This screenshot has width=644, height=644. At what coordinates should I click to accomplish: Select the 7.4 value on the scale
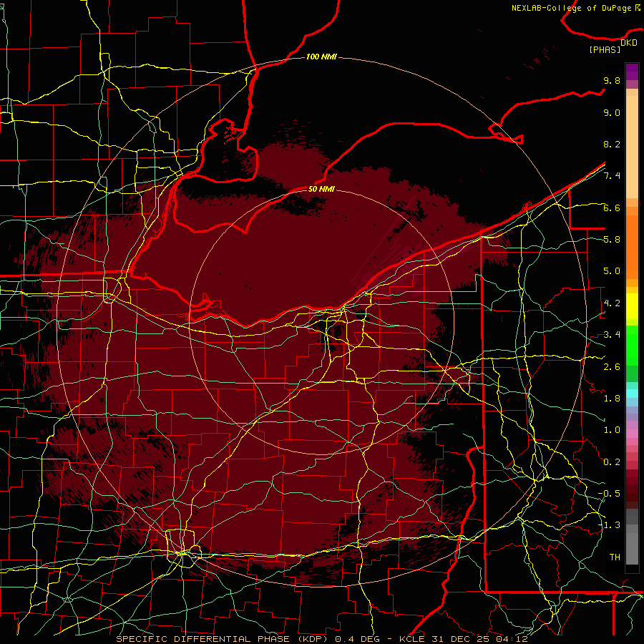[x=612, y=176]
